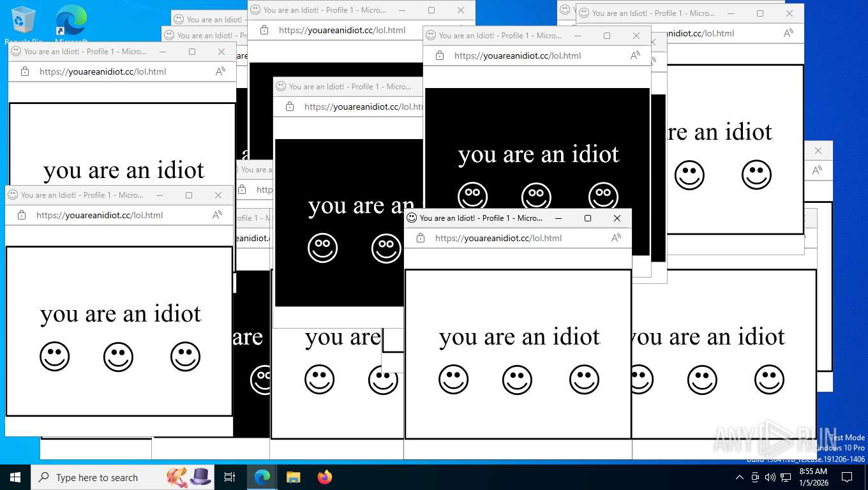868x490 pixels.
Task: Click the lock icon in lower-left white window
Action: tap(22, 215)
